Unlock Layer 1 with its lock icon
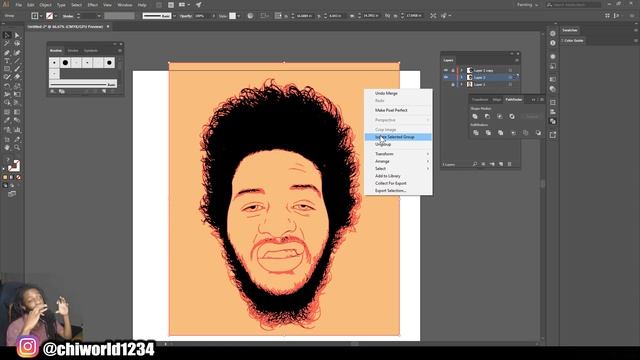 pyautogui.click(x=453, y=84)
